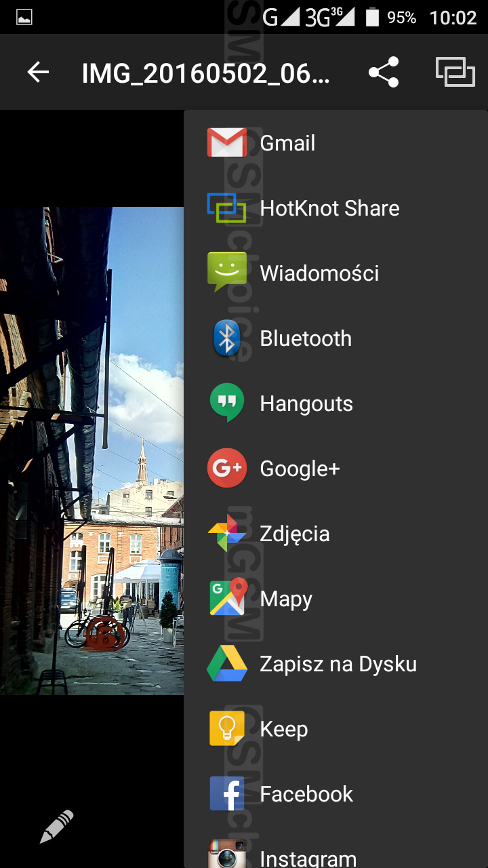Screen dimensions: 488x868
Task: Tap the Keep lightbulb icon
Action: (226, 729)
